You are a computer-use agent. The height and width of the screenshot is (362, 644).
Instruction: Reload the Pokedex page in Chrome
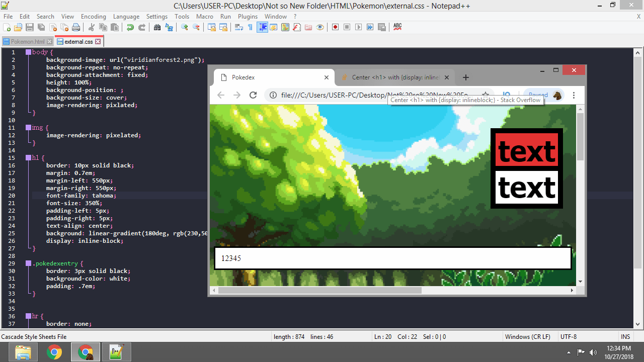click(x=253, y=95)
